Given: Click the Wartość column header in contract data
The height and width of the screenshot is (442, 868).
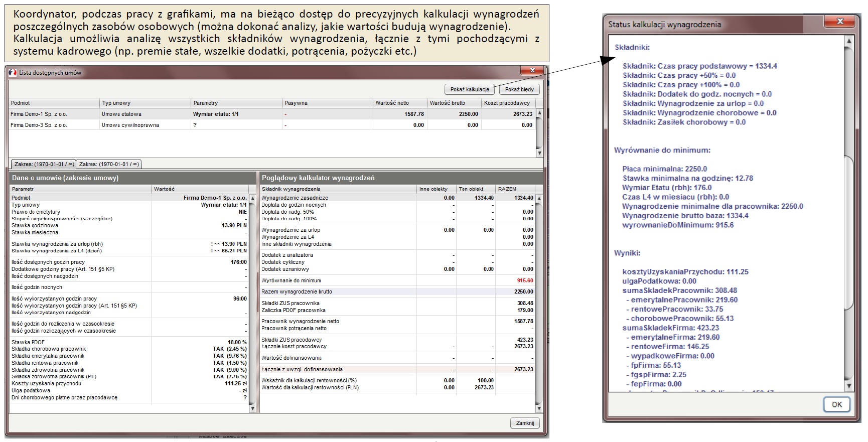Looking at the screenshot, I should [x=200, y=189].
